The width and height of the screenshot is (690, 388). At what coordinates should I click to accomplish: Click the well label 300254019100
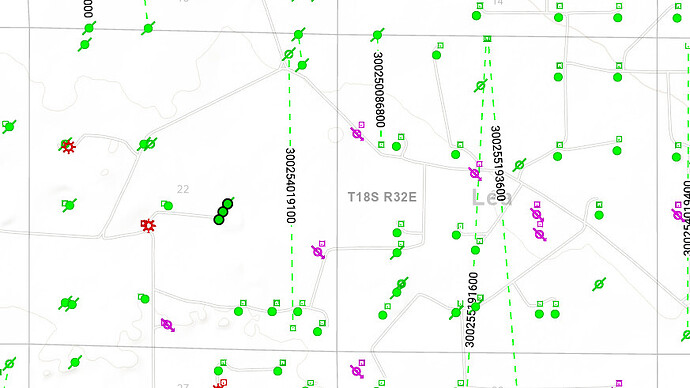(290, 186)
